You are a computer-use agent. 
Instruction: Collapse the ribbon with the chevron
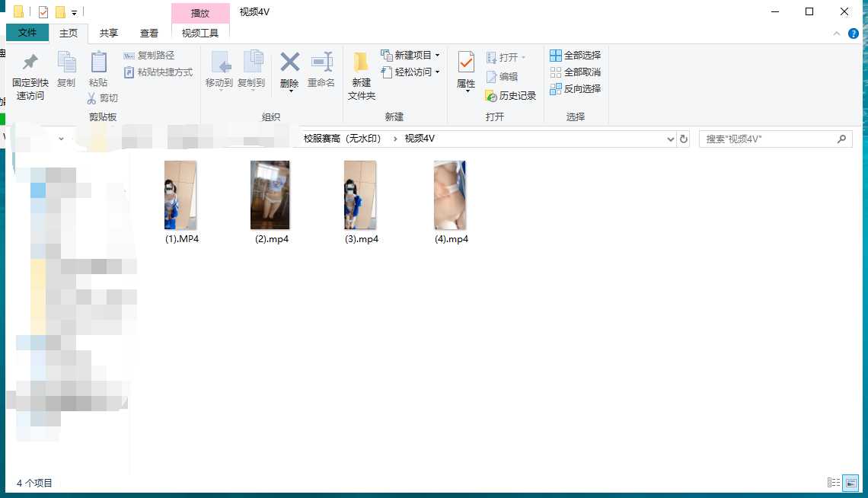(837, 34)
